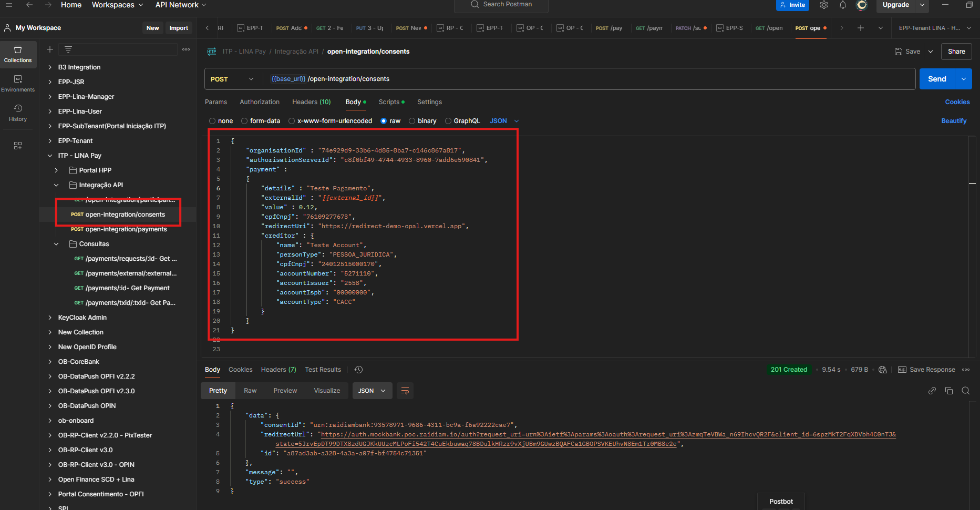The image size is (980, 510).
Task: Open the response JSON format dropdown
Action: coord(372,391)
